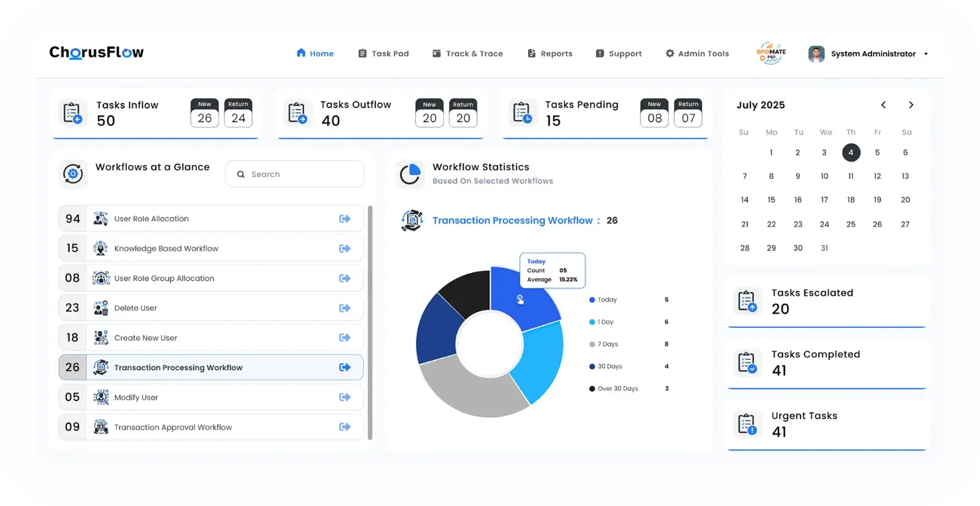Click the search magnifier icon
The image size is (980, 506).
(241, 174)
